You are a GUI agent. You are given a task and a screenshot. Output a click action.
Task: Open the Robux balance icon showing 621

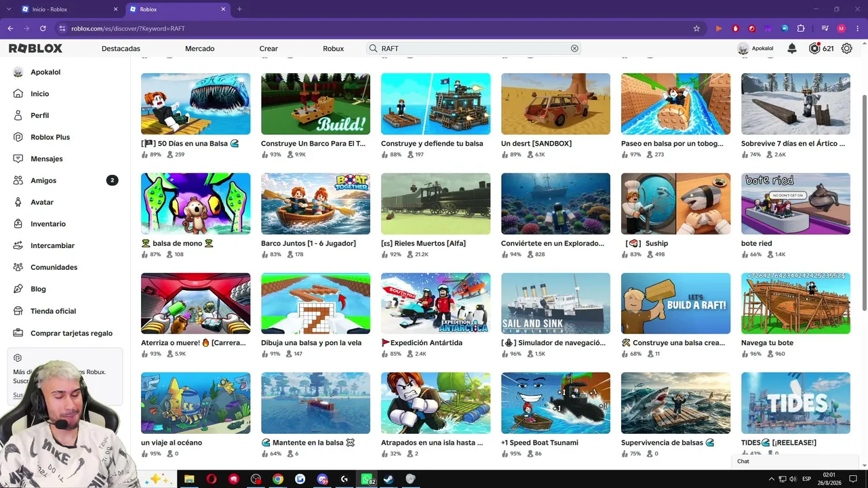[x=814, y=49]
